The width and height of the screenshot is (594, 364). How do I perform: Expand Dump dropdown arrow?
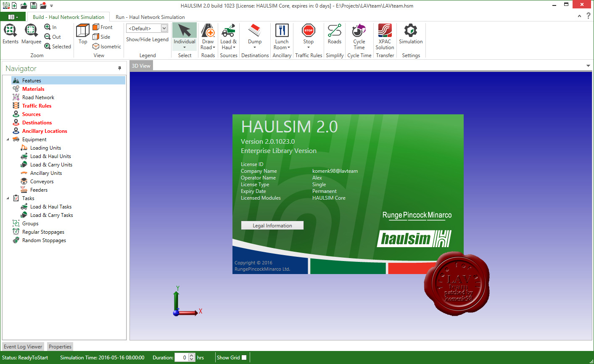coord(255,47)
